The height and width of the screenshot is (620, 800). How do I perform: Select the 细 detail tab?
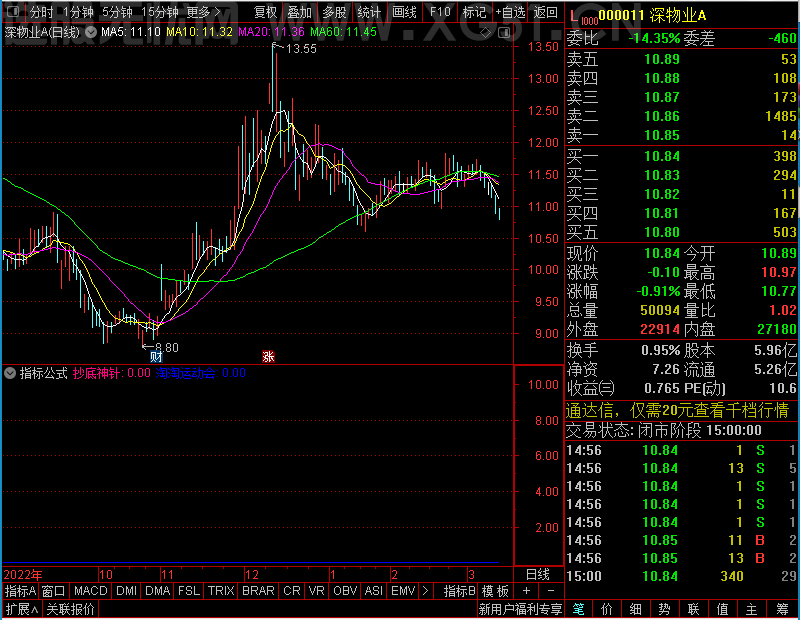(x=636, y=609)
